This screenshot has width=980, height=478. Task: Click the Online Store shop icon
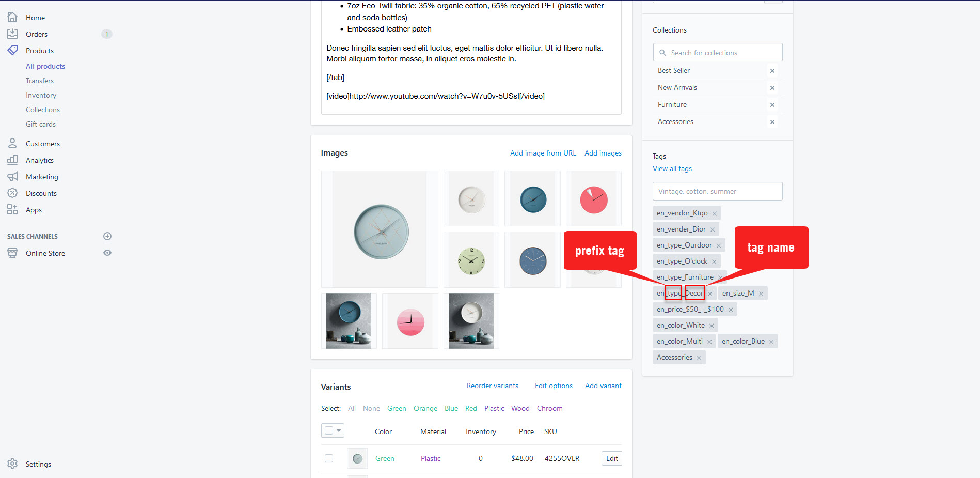point(12,253)
